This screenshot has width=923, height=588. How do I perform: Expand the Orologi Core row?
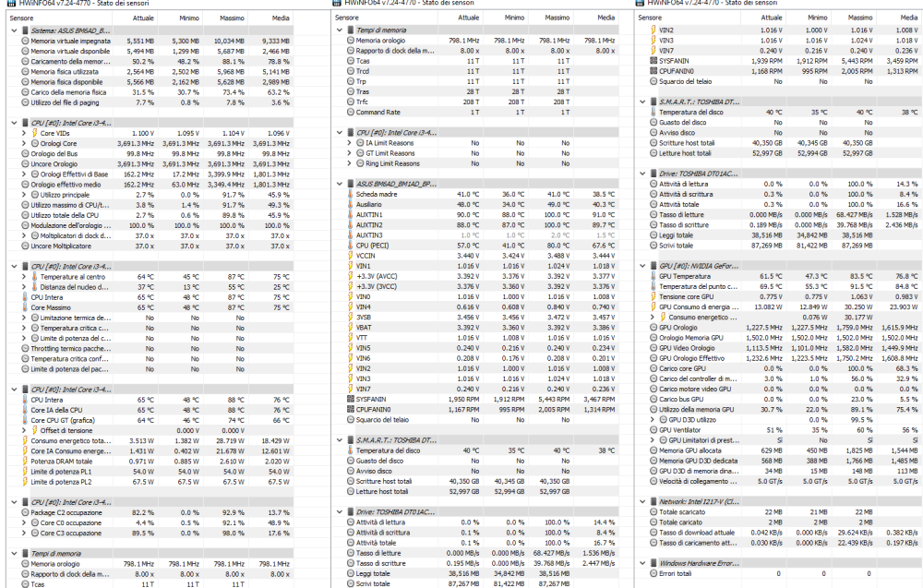click(24, 144)
